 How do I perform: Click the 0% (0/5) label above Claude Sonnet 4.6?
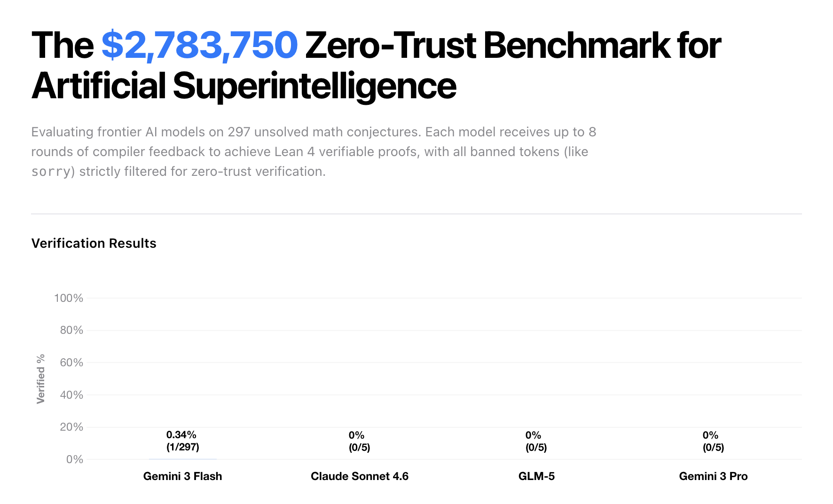(x=359, y=441)
